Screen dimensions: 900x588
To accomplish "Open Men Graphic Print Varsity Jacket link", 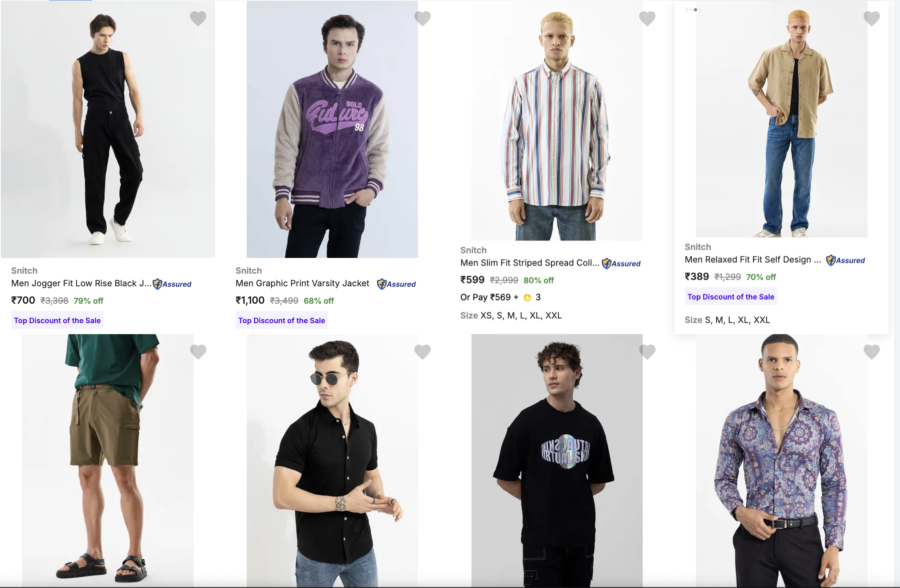I will point(302,283).
